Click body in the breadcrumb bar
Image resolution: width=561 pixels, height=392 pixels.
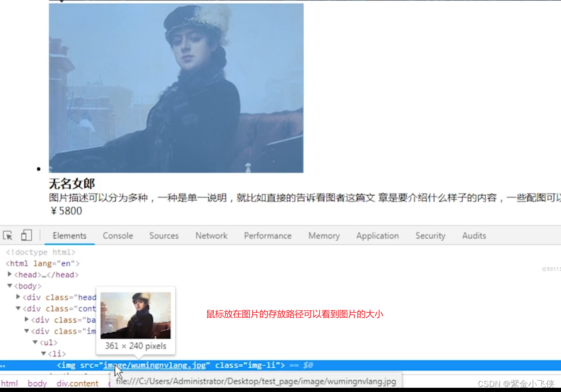click(37, 383)
